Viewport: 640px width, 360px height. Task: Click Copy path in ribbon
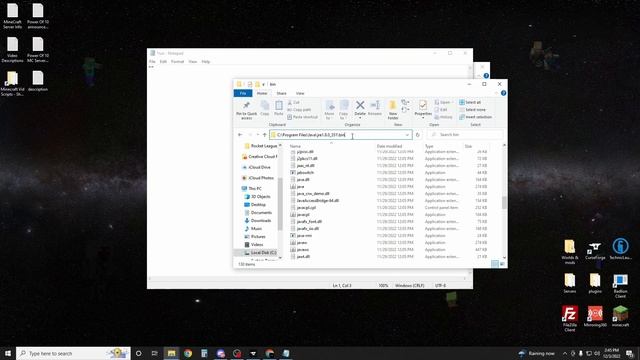[299, 110]
